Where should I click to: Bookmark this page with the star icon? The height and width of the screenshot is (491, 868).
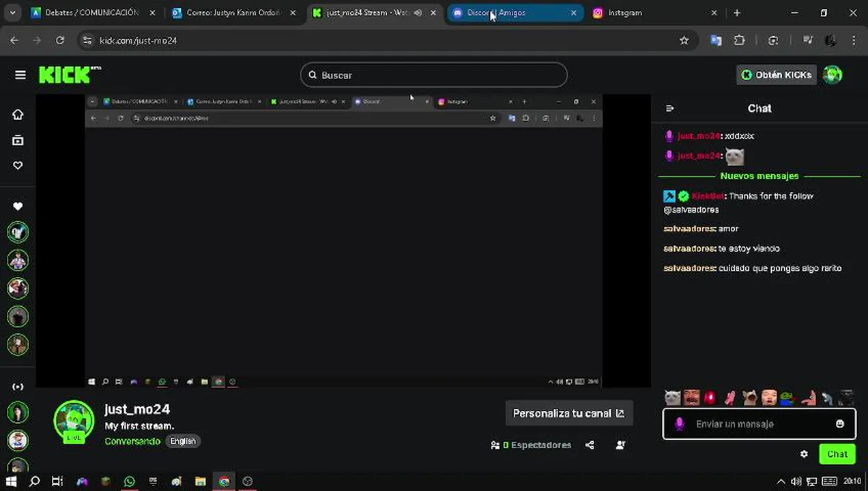pyautogui.click(x=684, y=41)
